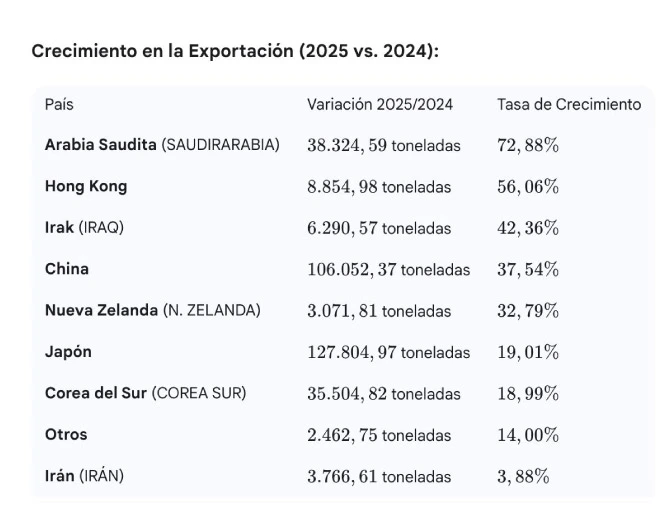
Task: Select the 32,79% growth rate cell
Action: point(528,310)
